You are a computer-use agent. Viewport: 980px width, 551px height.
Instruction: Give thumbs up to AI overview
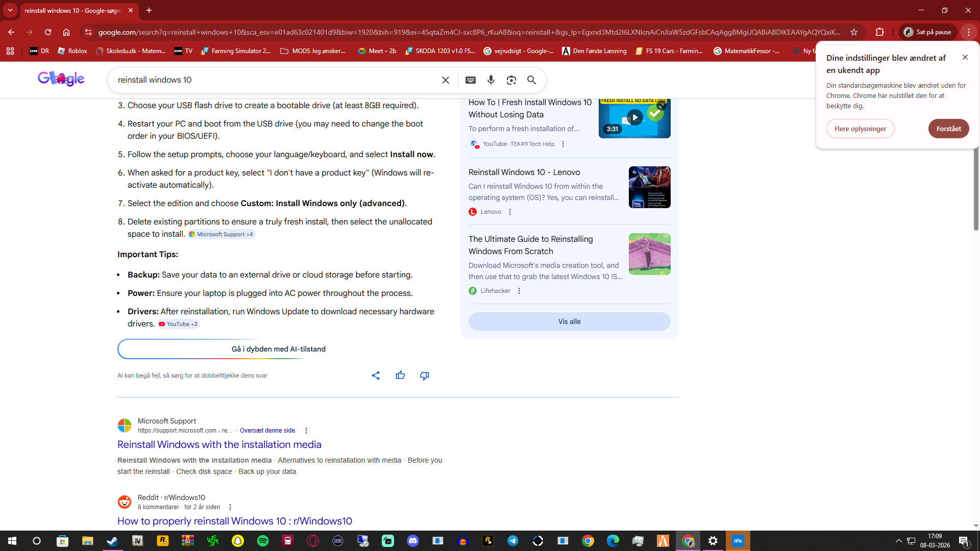tap(400, 375)
